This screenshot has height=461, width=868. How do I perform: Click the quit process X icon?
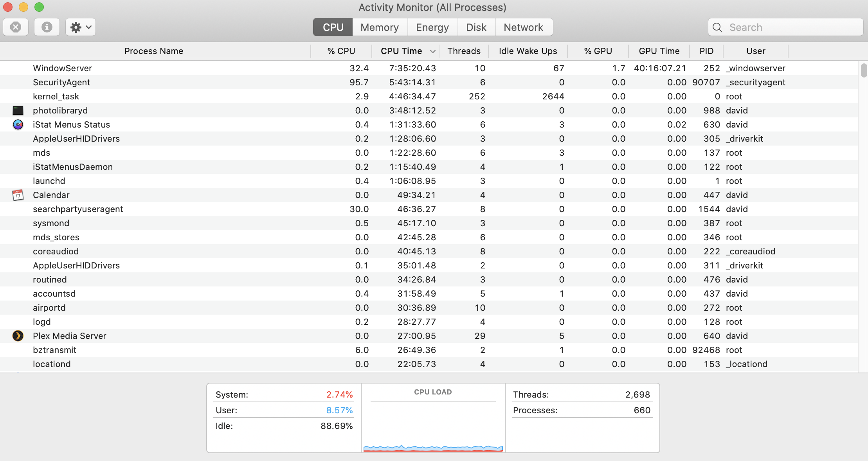pos(16,27)
